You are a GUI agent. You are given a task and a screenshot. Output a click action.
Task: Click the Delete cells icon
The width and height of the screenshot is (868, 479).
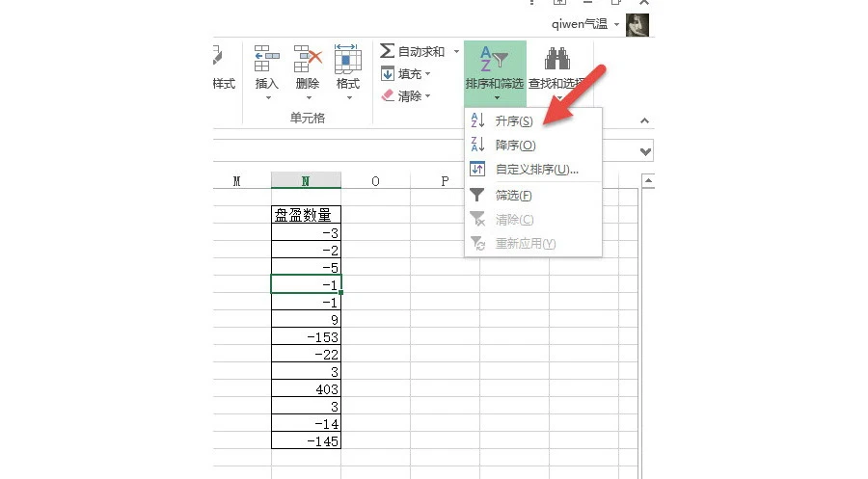point(308,59)
